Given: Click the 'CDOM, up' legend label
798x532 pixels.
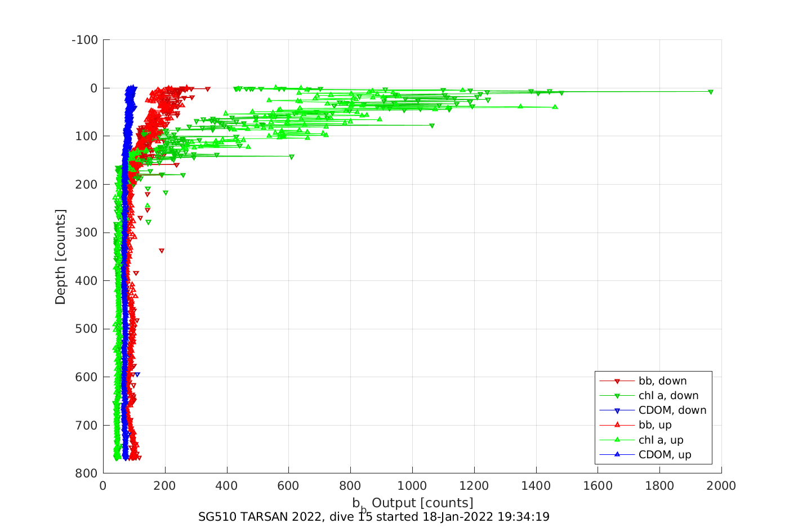Looking at the screenshot, I should point(665,454).
